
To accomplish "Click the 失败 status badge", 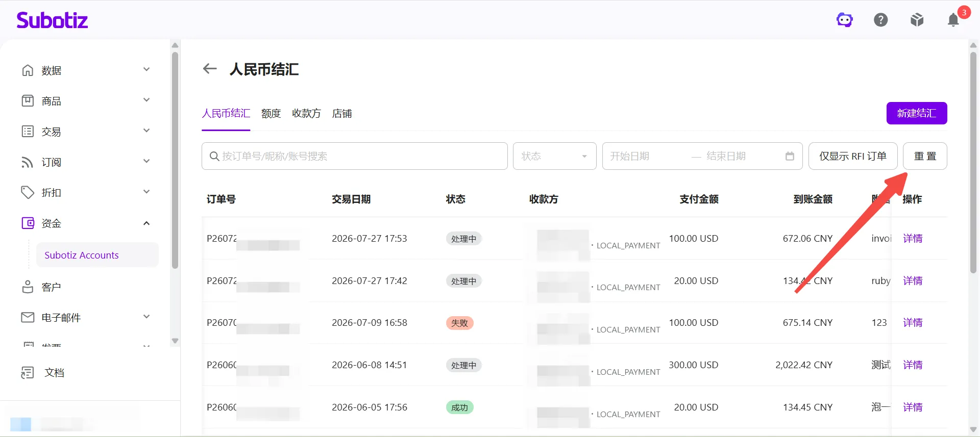I will click(x=460, y=323).
